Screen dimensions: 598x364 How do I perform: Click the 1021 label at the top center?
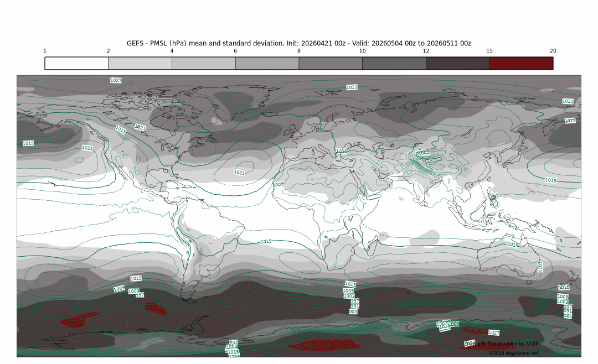tap(352, 87)
